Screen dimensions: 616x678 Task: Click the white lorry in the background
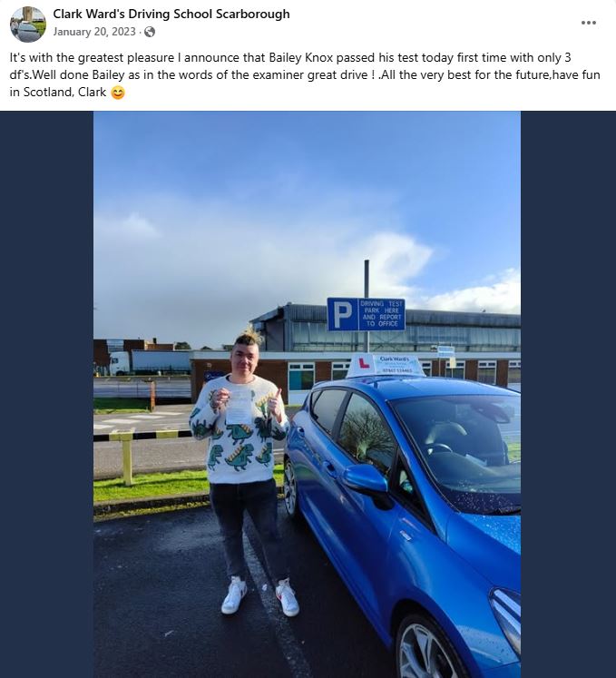(x=150, y=362)
